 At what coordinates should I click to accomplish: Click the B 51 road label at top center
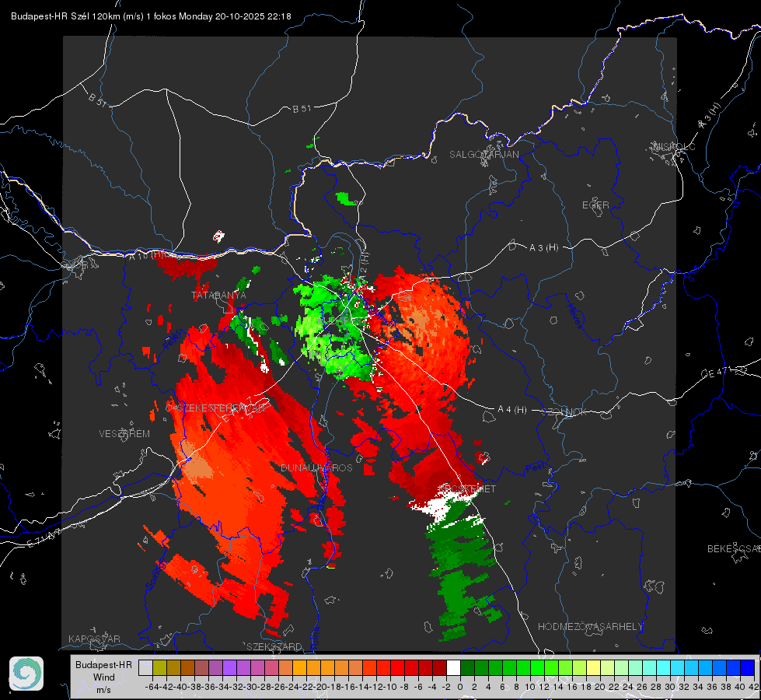[x=302, y=109]
